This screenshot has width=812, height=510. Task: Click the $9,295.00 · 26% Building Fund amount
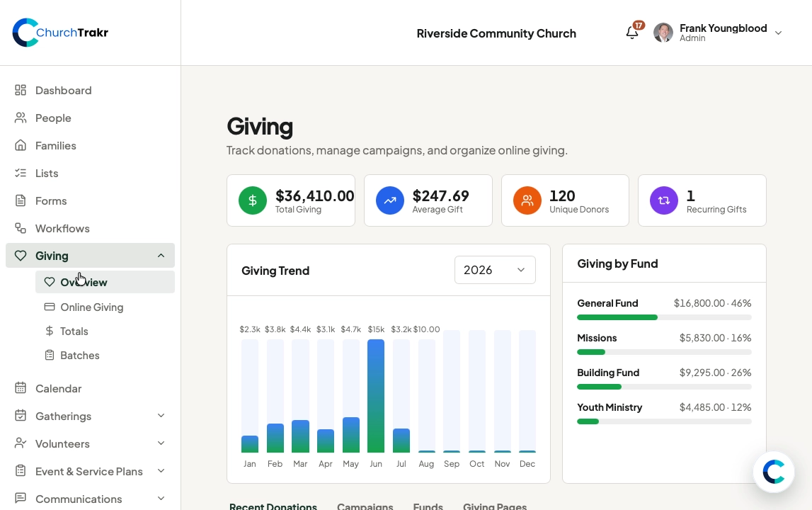click(715, 373)
